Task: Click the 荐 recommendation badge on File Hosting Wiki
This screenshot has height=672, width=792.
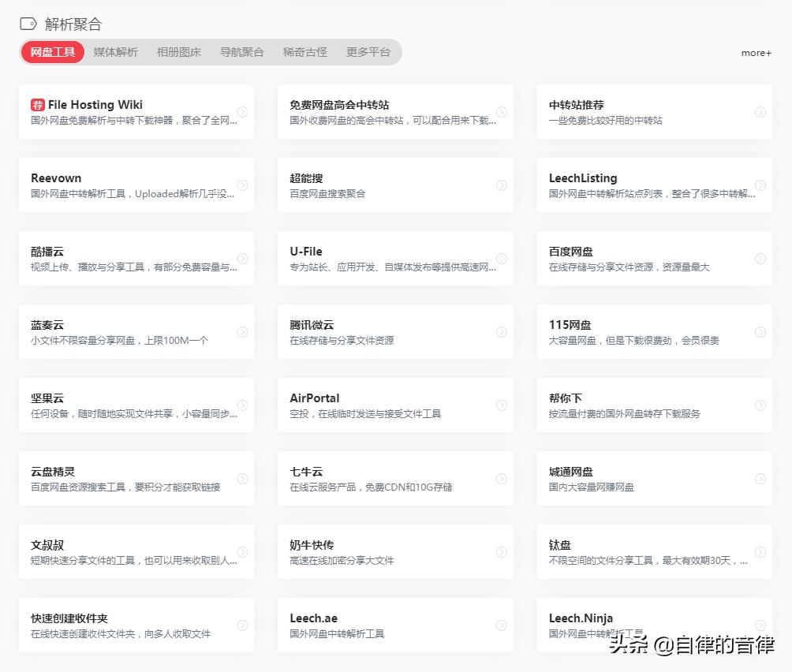Action: pyautogui.click(x=39, y=104)
